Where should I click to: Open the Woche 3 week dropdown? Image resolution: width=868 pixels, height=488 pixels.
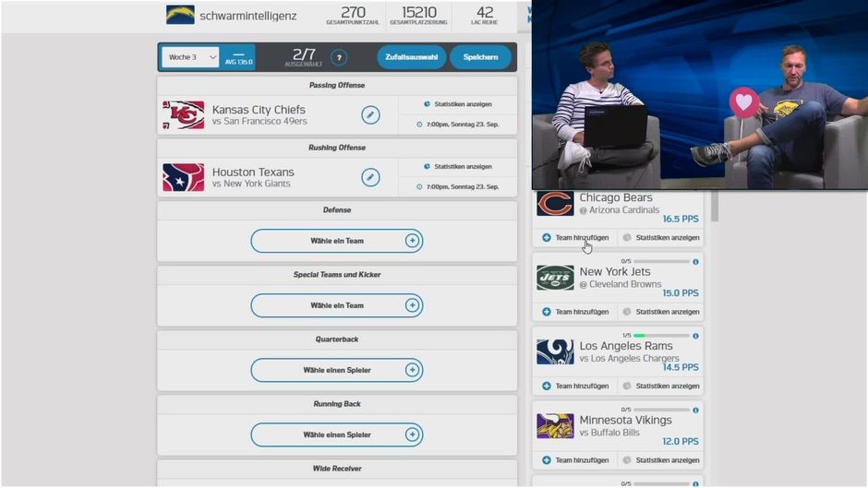190,57
